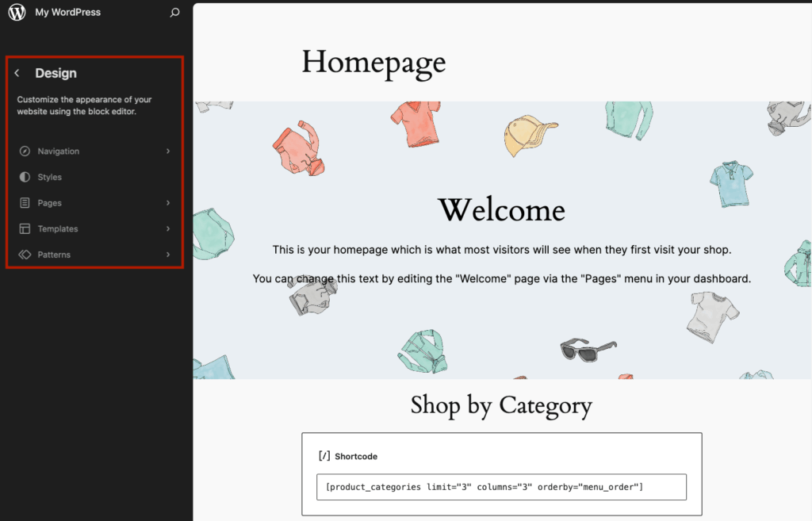Expand the Templates submenu chevron
Image resolution: width=812 pixels, height=521 pixels.
point(167,228)
